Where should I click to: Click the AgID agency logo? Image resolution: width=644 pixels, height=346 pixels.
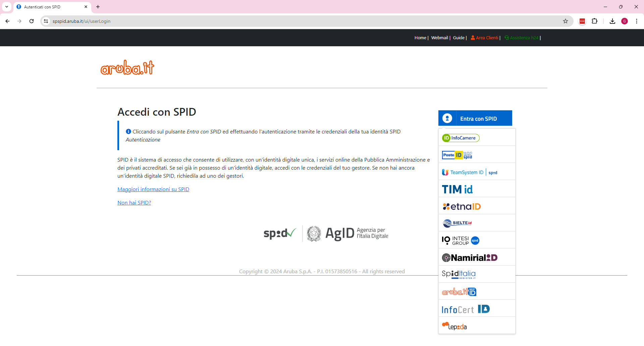click(347, 233)
